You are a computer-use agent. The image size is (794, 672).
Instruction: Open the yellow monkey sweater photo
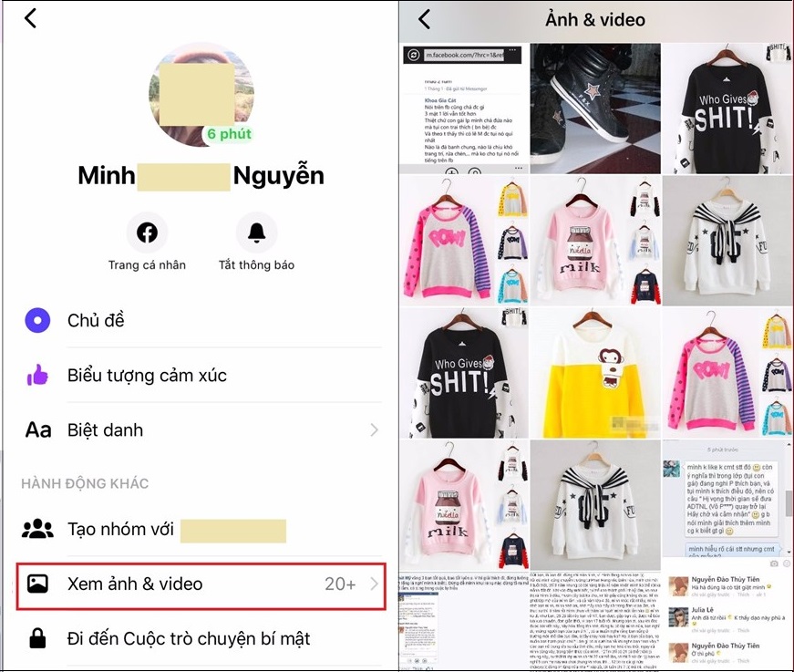point(595,373)
